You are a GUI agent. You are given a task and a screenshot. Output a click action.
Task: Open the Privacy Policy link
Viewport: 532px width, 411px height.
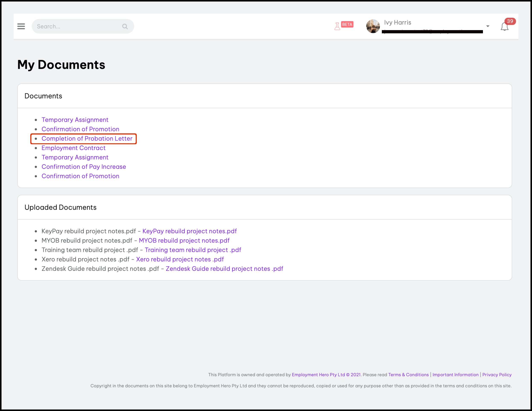point(497,375)
